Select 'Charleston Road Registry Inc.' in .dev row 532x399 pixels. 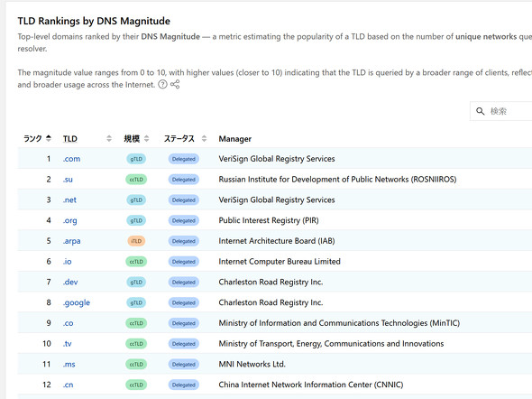(271, 282)
